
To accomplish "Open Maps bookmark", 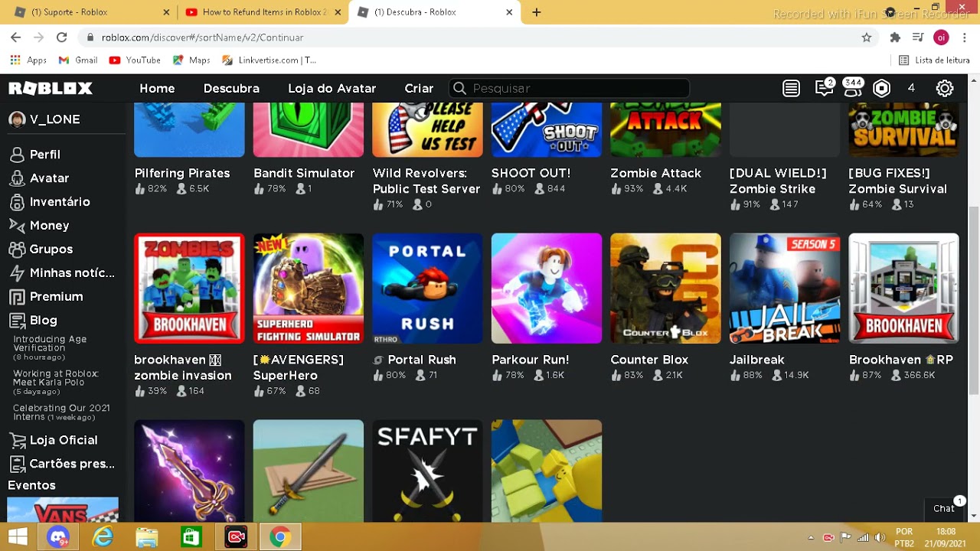I will pyautogui.click(x=191, y=60).
